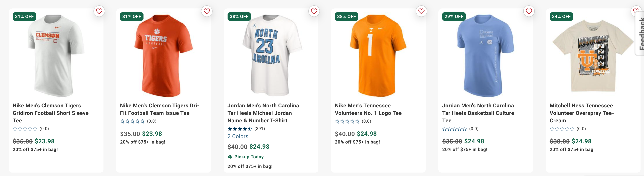
Task: Open Nike Men's Clemson Tigers Gridiron Tee title
Action: tap(51, 113)
